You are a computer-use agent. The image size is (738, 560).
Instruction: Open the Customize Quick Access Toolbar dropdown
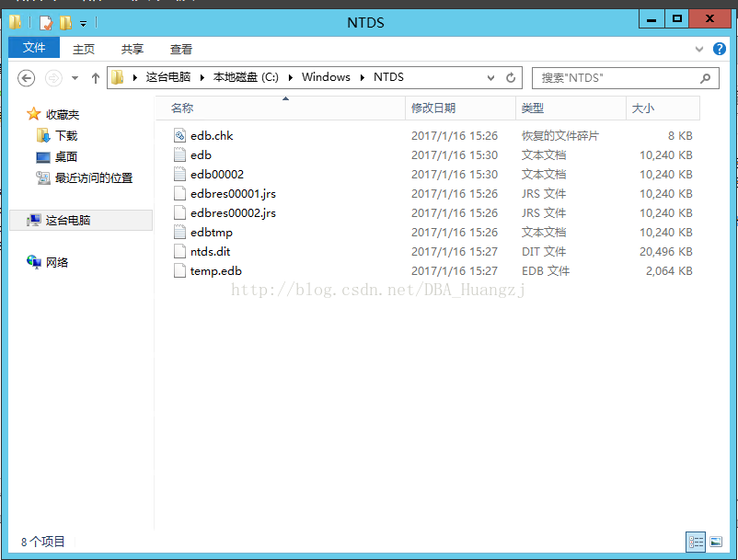(84, 23)
